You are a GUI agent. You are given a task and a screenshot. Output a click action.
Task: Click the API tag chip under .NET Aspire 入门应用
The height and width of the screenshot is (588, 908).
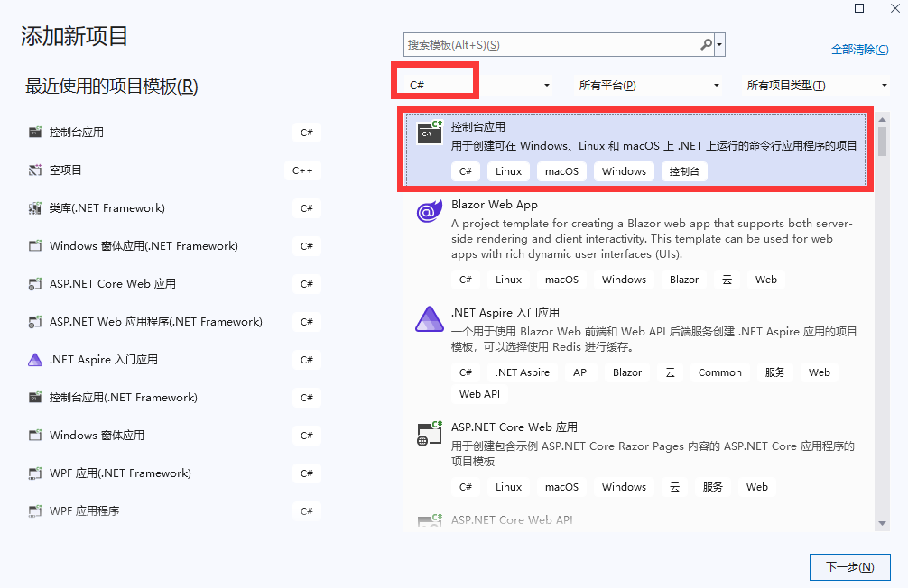581,372
